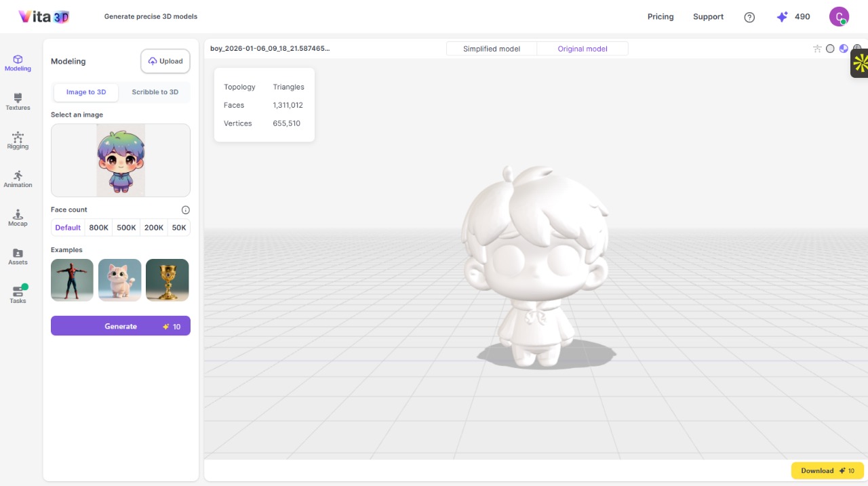Click the Face count info icon

tap(186, 210)
